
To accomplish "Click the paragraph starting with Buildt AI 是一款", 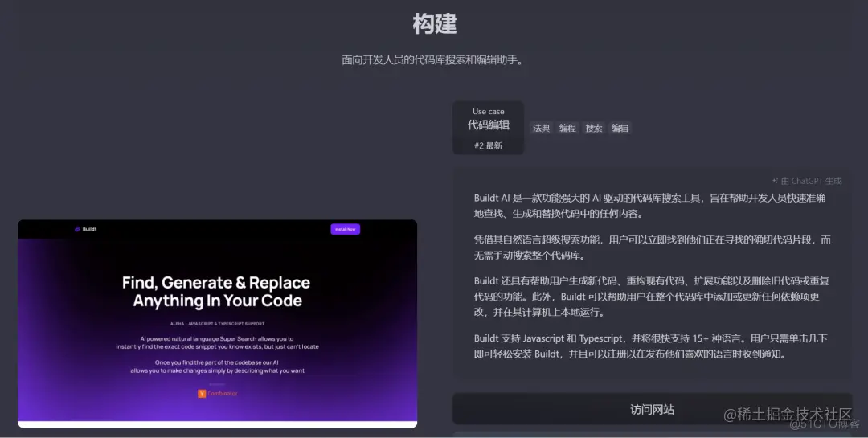I will pos(650,206).
